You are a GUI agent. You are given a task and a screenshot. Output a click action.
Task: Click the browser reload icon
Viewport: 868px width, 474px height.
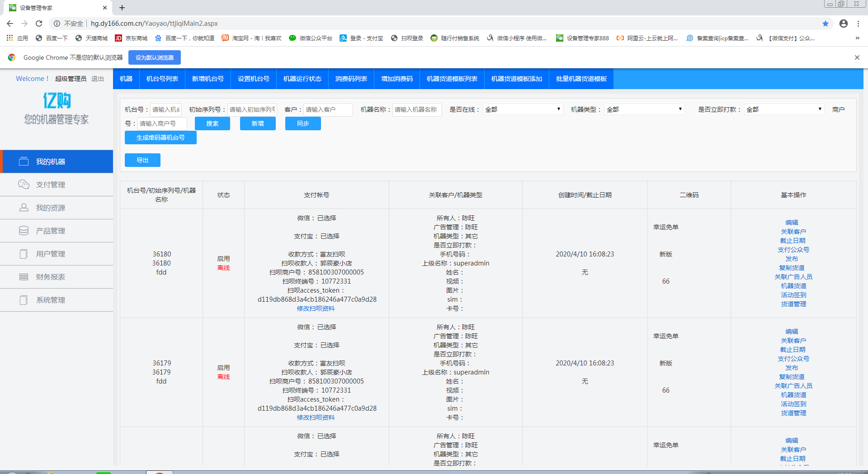coord(39,24)
